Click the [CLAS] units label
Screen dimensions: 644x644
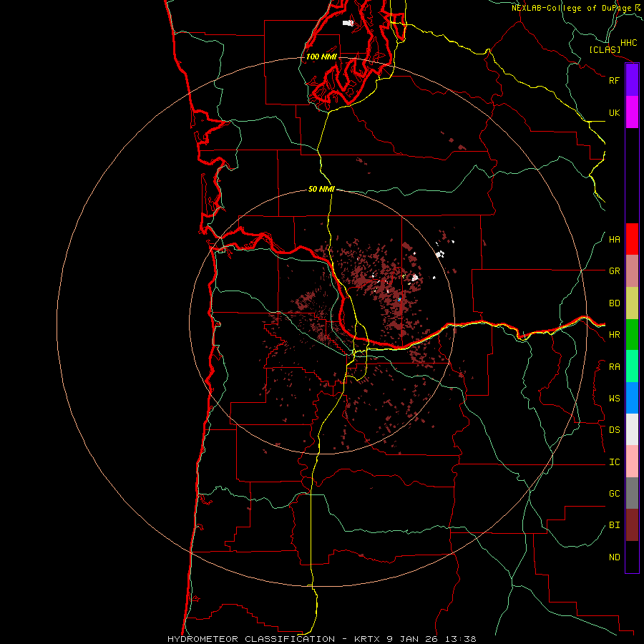pyautogui.click(x=605, y=50)
